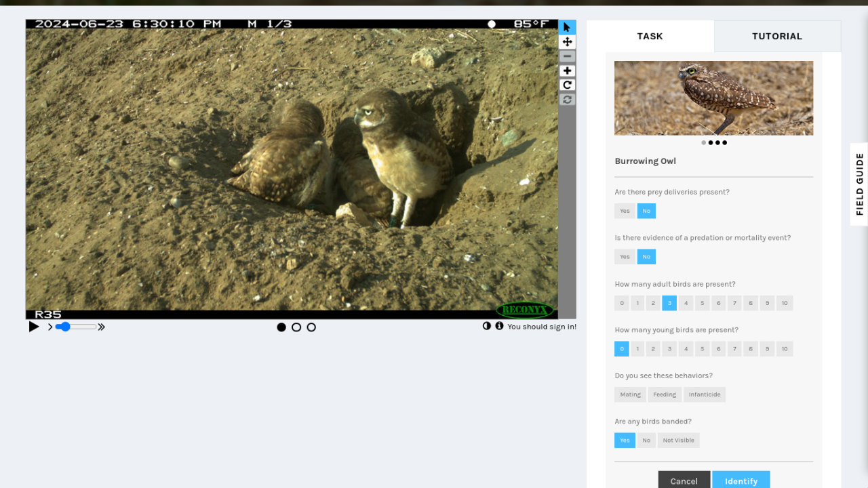Viewport: 868px width, 488px height.
Task: Click the Burrowing Owl example photo
Action: (713, 98)
